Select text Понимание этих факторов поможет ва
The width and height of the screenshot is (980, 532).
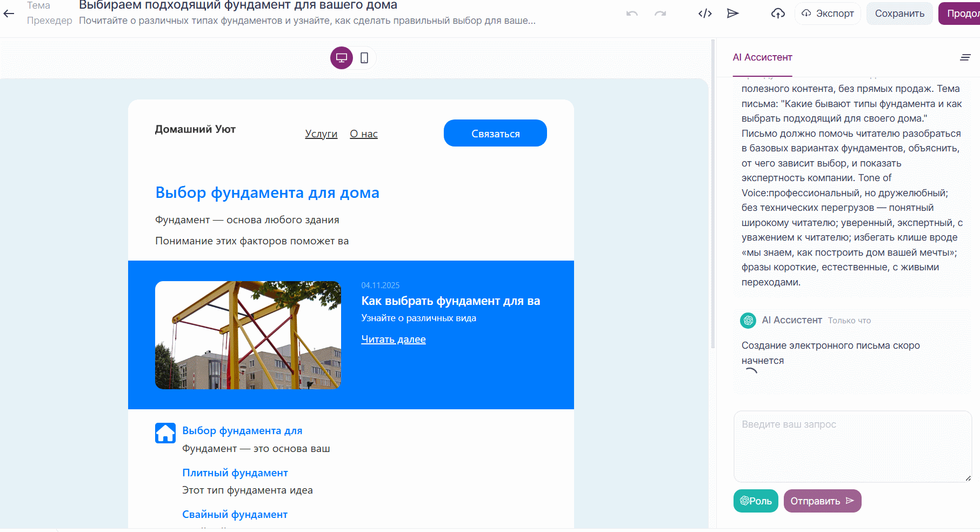252,241
